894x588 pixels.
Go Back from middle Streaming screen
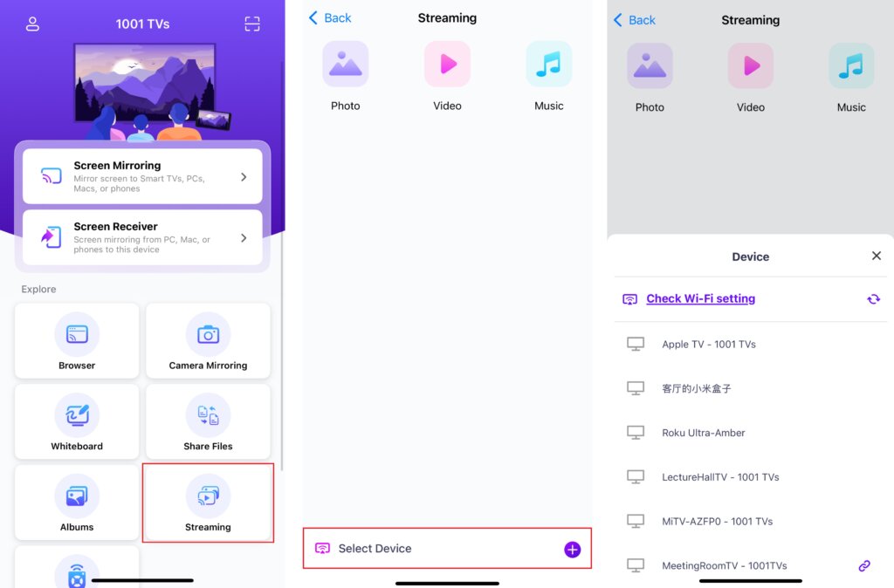click(x=330, y=18)
